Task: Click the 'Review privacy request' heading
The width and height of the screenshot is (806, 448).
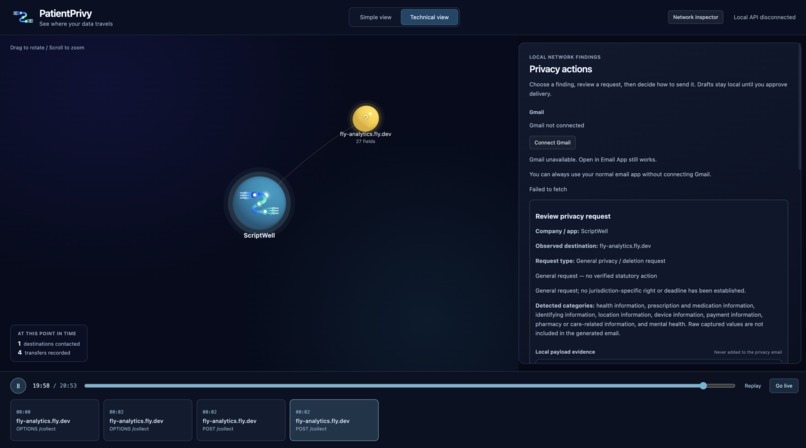Action: tap(573, 216)
